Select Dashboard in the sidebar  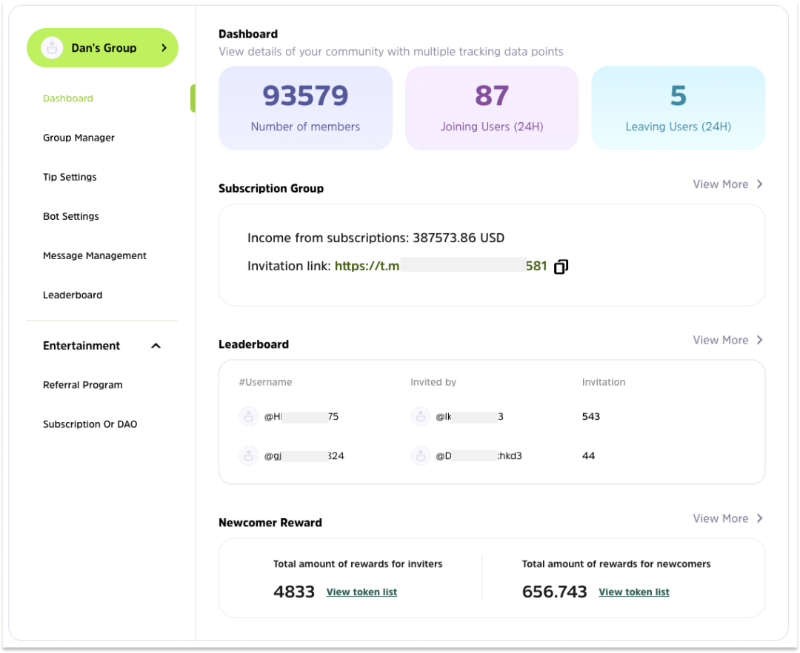pyautogui.click(x=68, y=99)
